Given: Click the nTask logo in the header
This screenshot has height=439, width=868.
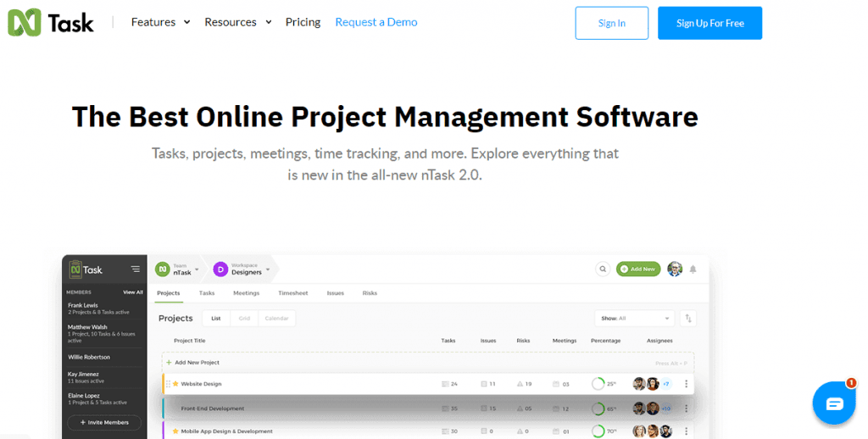Looking at the screenshot, I should pos(51,23).
